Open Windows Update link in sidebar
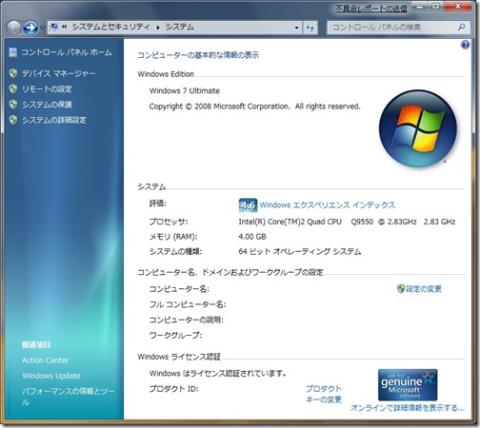Screen dimensions: 480x428 click(x=51, y=376)
